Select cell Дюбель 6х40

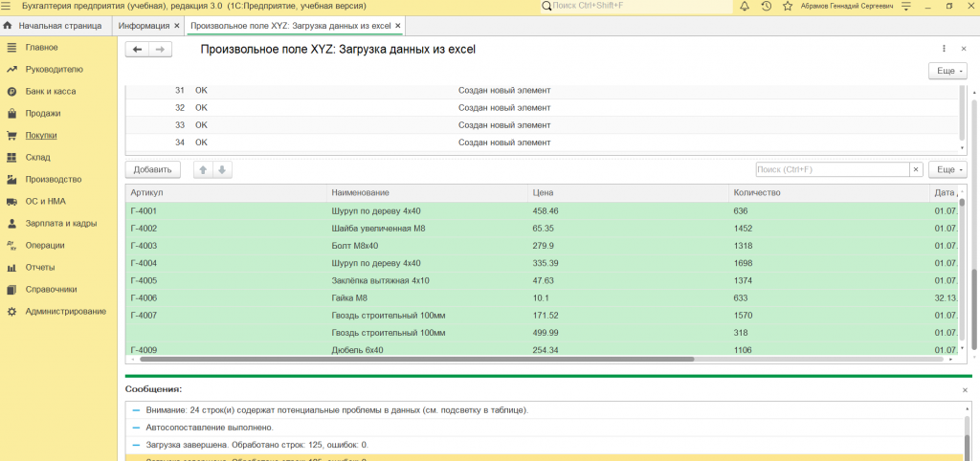[x=428, y=350]
